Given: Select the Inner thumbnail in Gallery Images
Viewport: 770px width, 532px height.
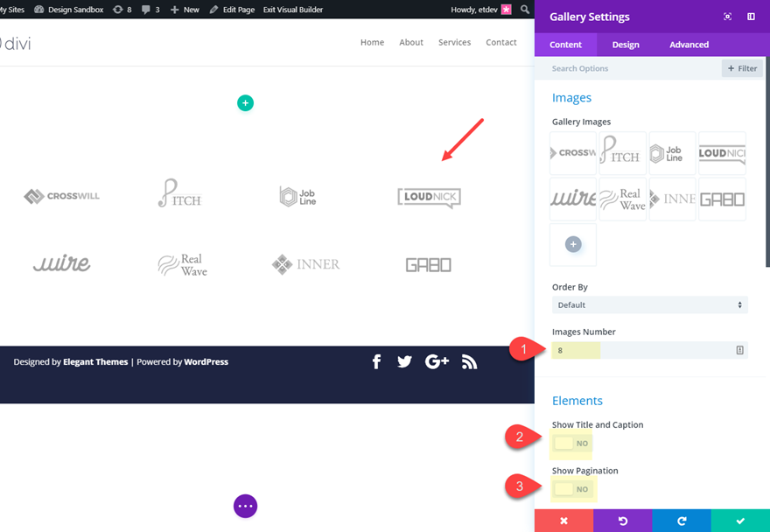Looking at the screenshot, I should pos(672,199).
